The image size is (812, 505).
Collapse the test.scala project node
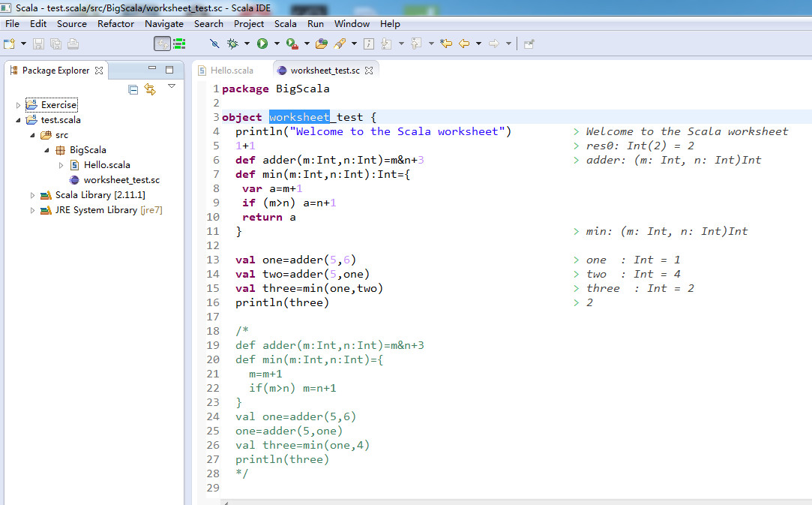pyautogui.click(x=18, y=120)
